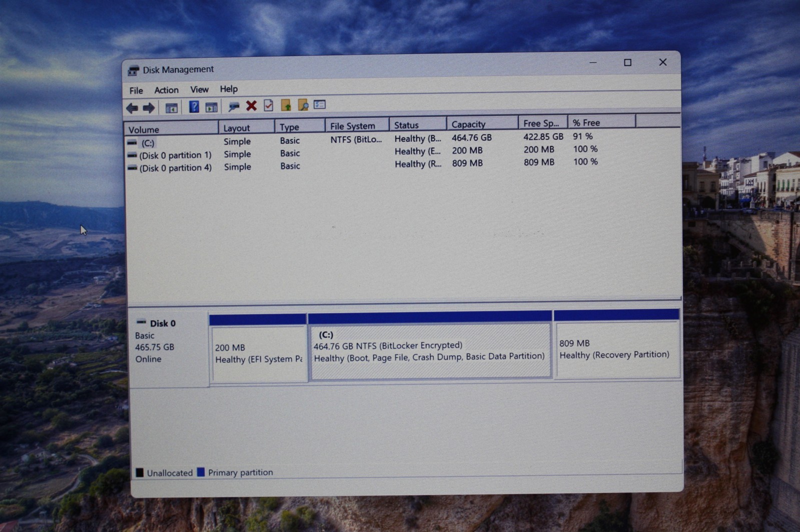The image size is (800, 532).
Task: Click the disk icon next to Disk 0 label
Action: (142, 322)
